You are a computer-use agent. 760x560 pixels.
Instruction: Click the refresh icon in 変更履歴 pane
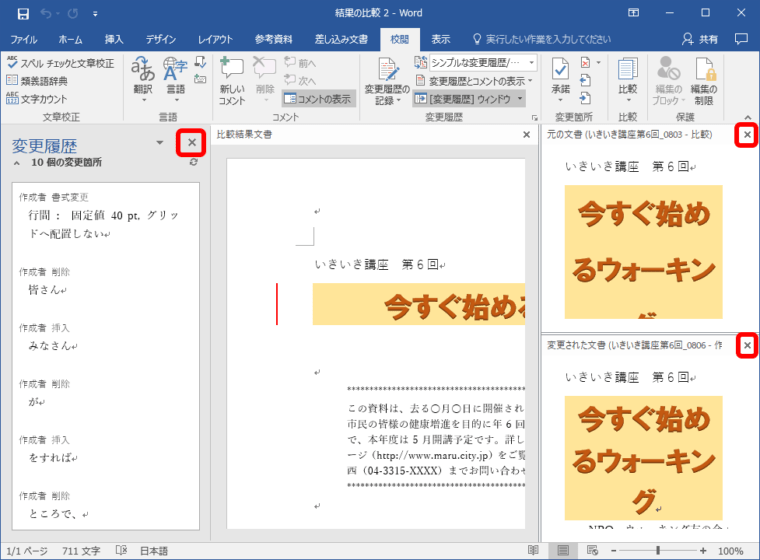tap(193, 162)
